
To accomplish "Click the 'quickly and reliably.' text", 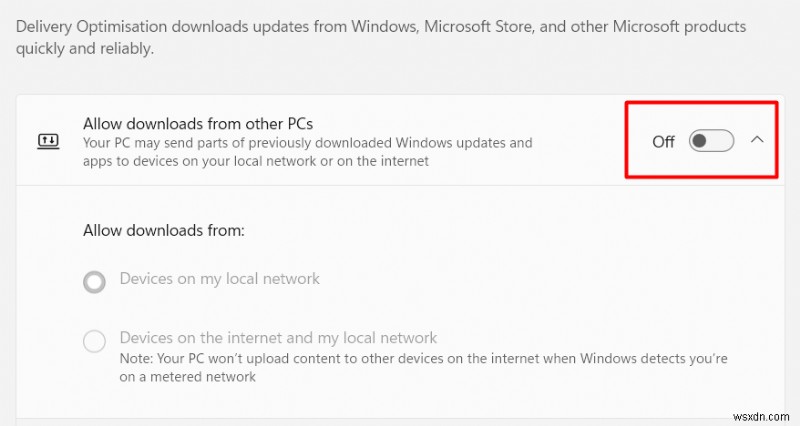I will pos(85,48).
